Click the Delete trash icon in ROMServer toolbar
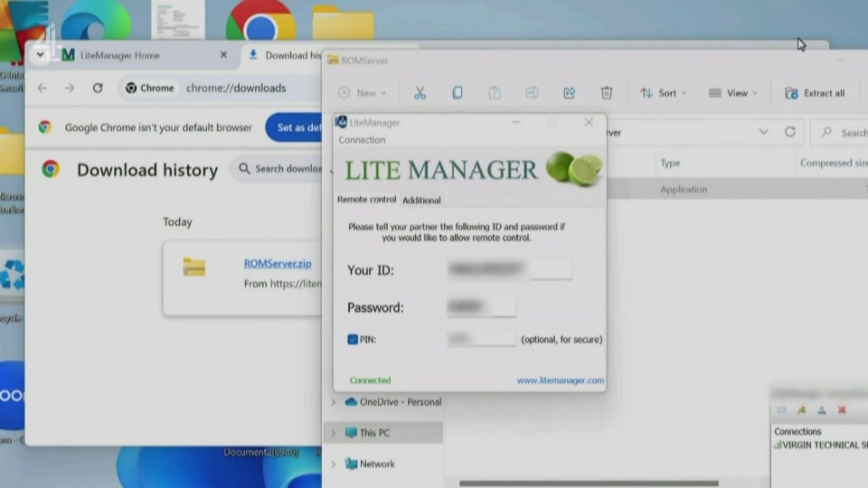868x488 pixels. [607, 93]
